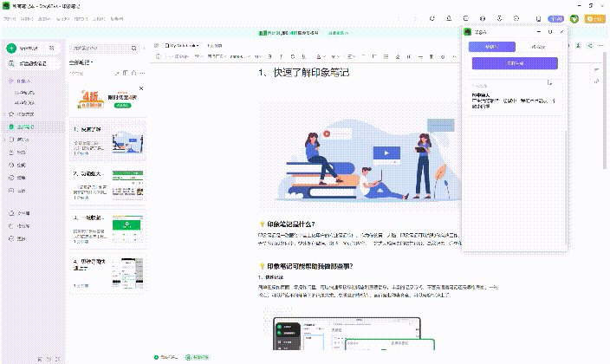
Task: Select the highlighted left tab in the popup panel
Action: (492, 47)
